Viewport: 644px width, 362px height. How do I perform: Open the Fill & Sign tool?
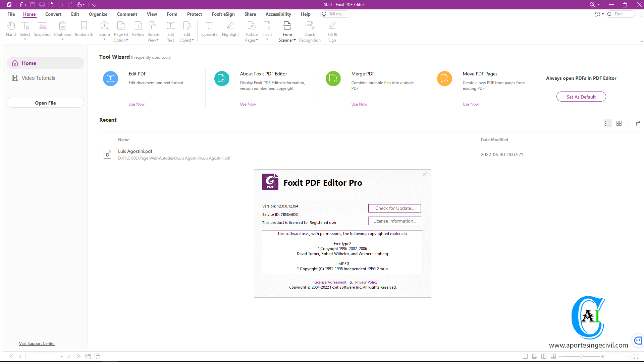[x=332, y=30]
